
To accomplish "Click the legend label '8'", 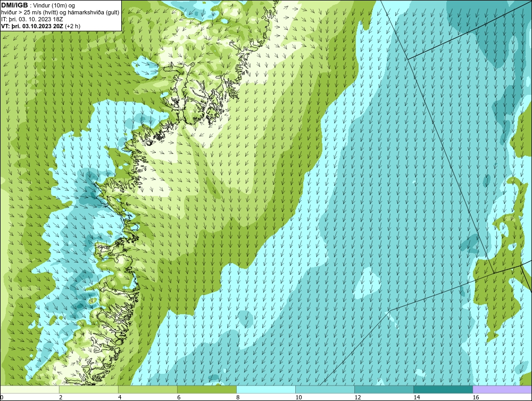I will (238, 397).
